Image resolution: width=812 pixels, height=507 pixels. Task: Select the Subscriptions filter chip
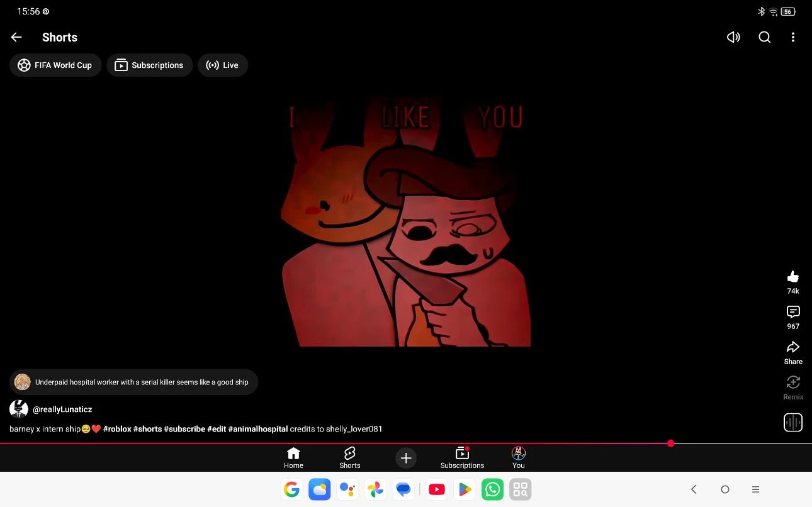(x=149, y=65)
